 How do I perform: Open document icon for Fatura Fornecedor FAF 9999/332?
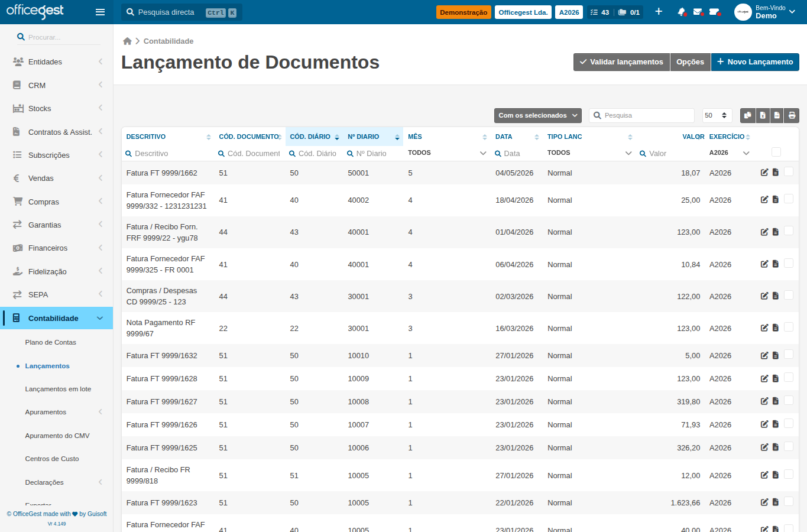[776, 200]
